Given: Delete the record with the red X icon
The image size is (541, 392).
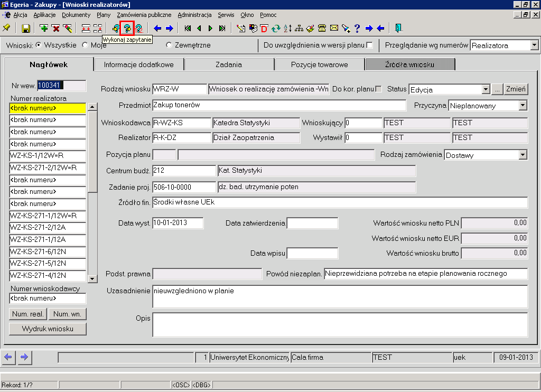Looking at the screenshot, I should click(x=55, y=29).
